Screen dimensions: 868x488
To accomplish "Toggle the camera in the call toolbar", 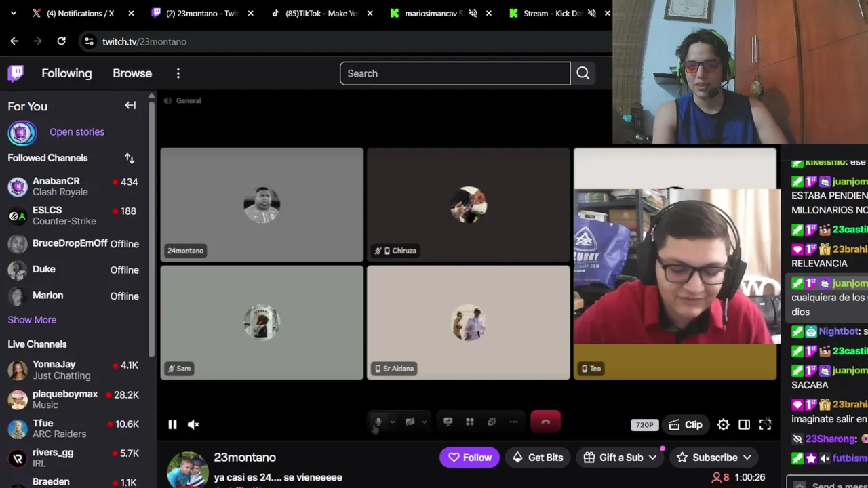I will 410,422.
